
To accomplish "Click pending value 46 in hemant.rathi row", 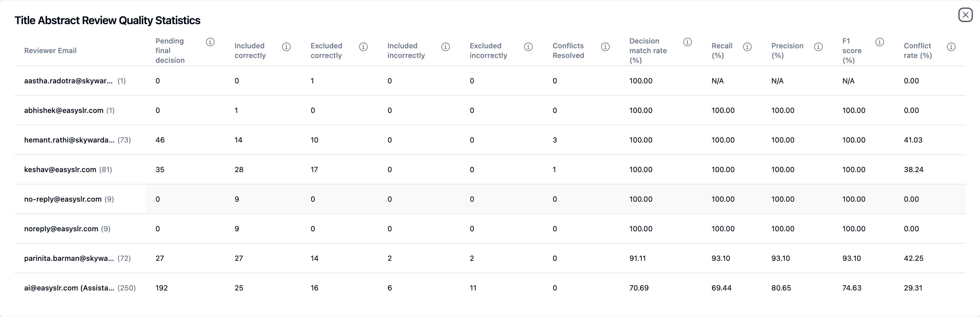I will 160,140.
